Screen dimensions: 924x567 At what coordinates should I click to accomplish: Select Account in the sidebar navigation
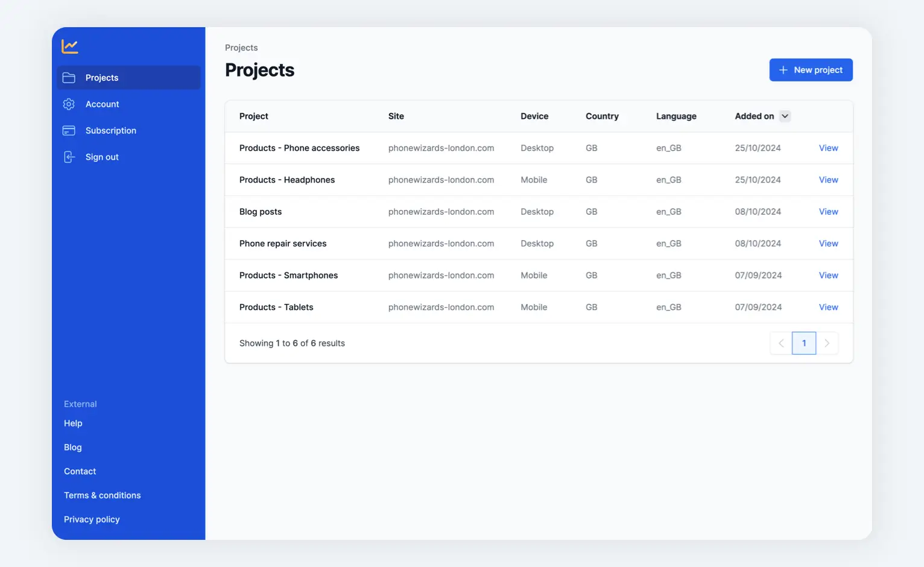pyautogui.click(x=102, y=104)
